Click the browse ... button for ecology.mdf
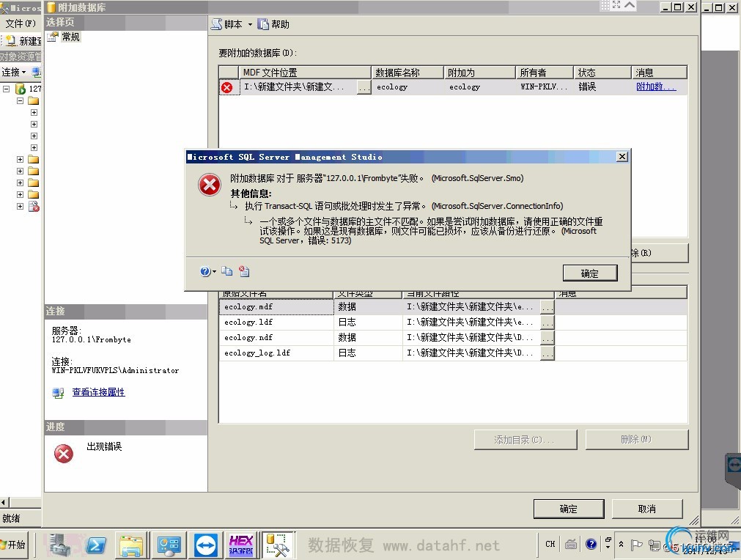The height and width of the screenshot is (560, 741). coord(548,307)
